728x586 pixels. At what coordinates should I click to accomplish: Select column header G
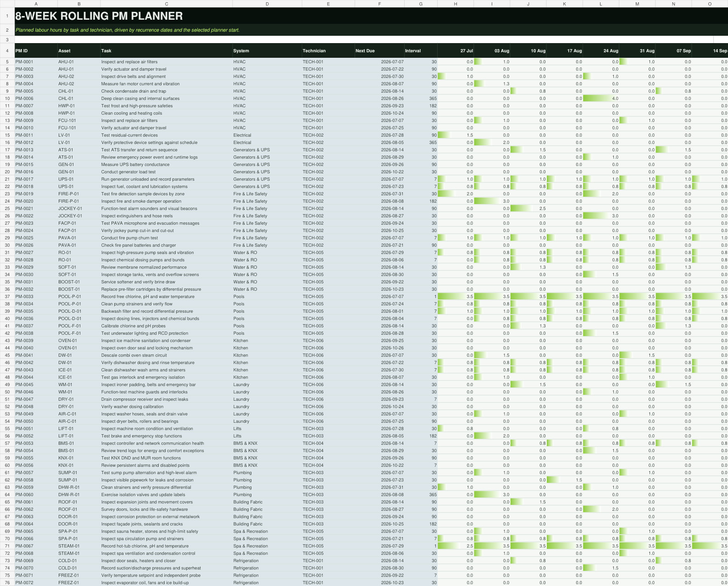coord(421,4)
